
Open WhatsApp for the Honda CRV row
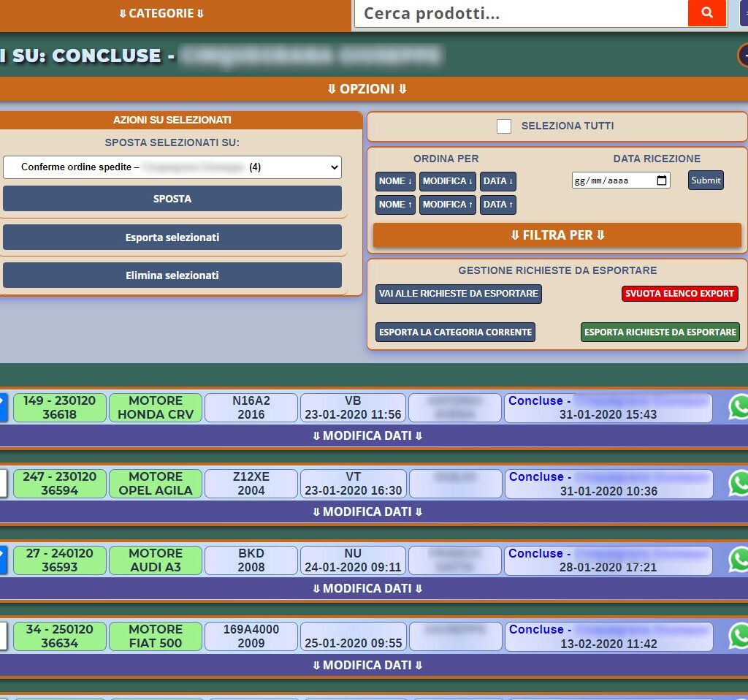pos(739,407)
